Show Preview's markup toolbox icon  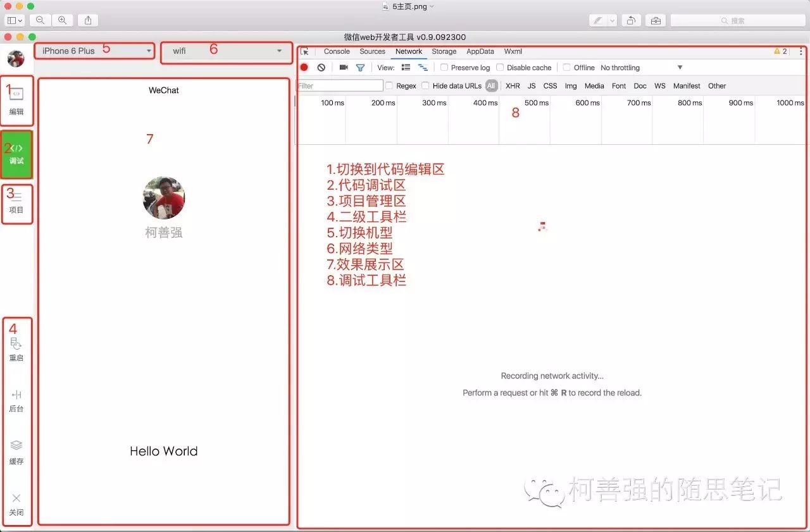(656, 20)
